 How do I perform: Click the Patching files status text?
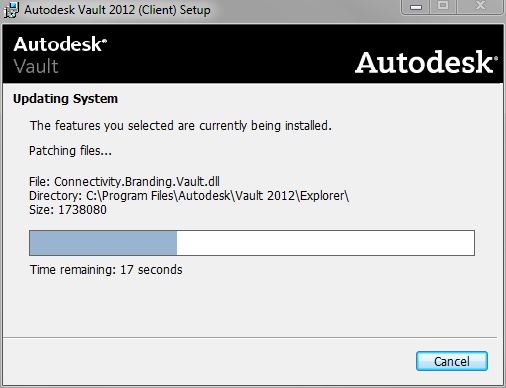tap(70, 151)
